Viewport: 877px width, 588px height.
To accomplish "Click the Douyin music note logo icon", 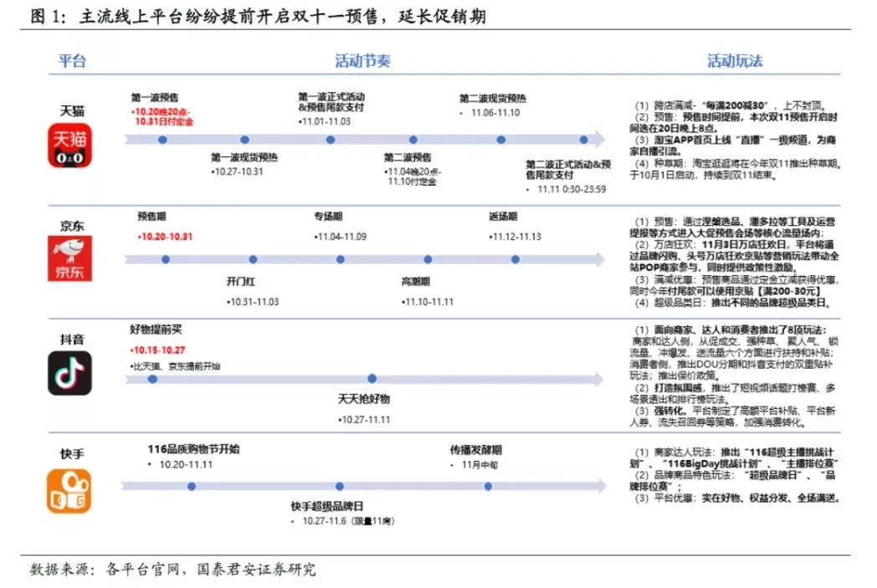I will (x=69, y=373).
